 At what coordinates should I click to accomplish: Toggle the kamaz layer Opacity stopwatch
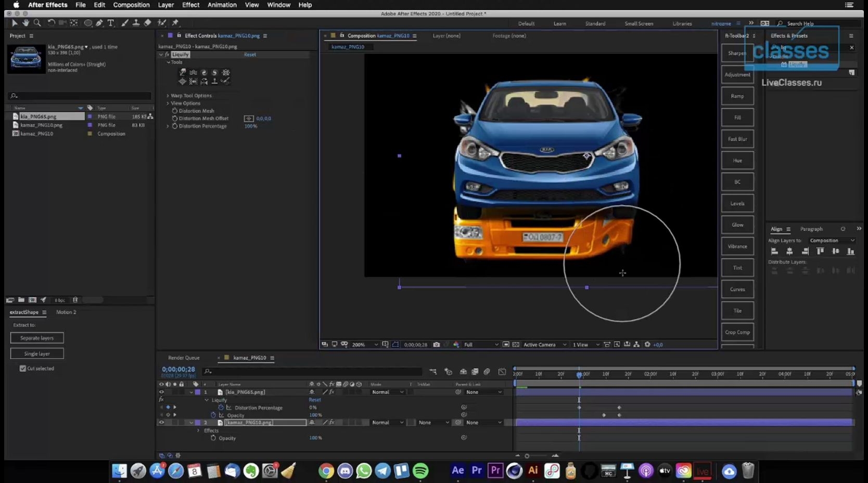(x=213, y=438)
